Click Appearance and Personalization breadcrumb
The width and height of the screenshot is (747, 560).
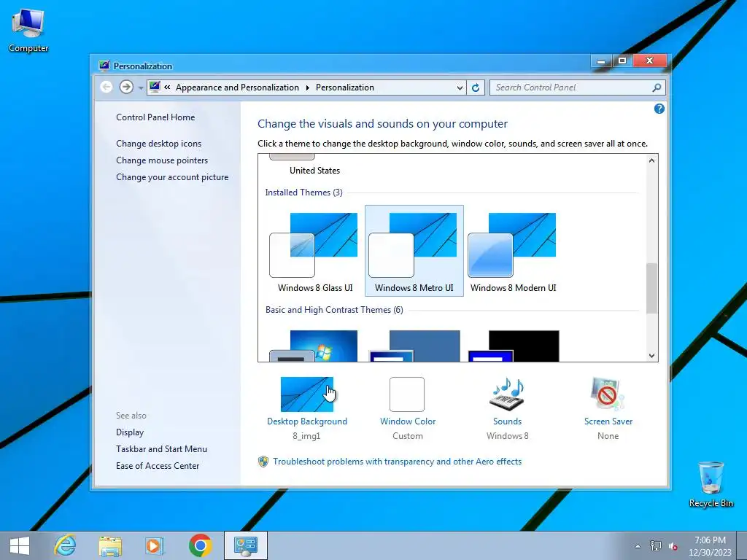[237, 87]
